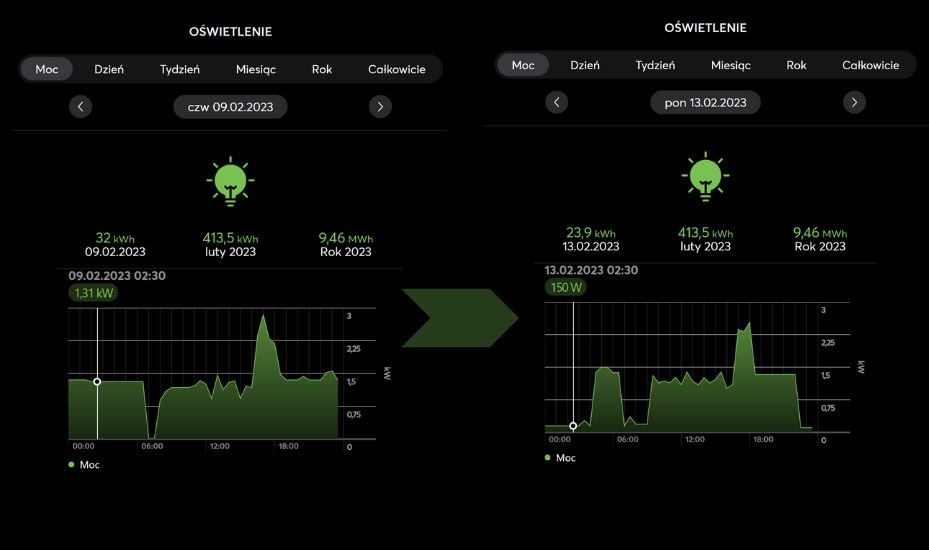929x550 pixels.
Task: Toggle Moc series legend in left chart
Action: (84, 464)
